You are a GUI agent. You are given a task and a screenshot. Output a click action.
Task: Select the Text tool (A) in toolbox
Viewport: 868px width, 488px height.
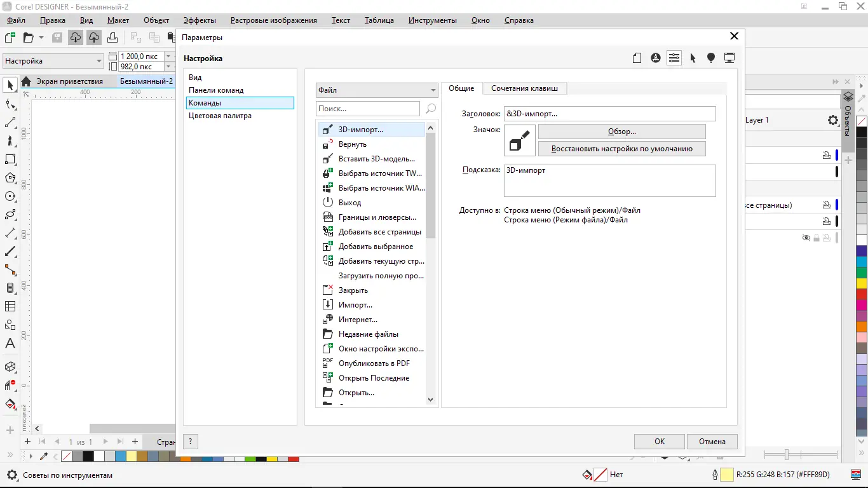(10, 344)
